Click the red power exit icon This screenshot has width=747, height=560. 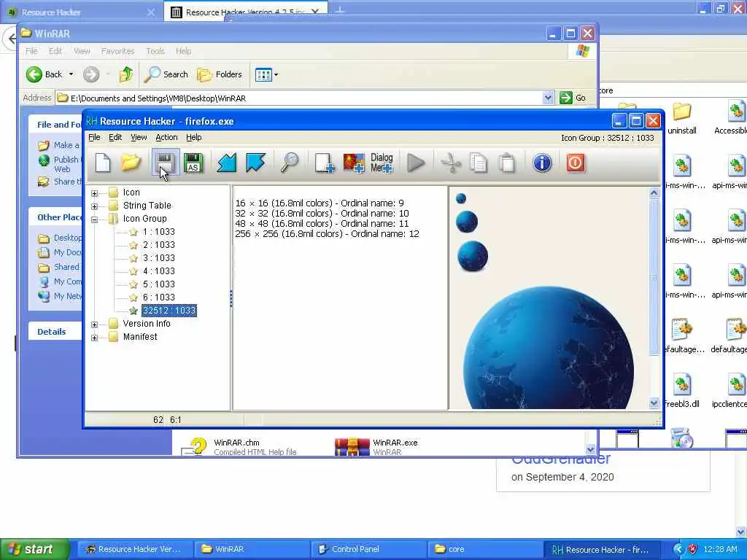[575, 163]
